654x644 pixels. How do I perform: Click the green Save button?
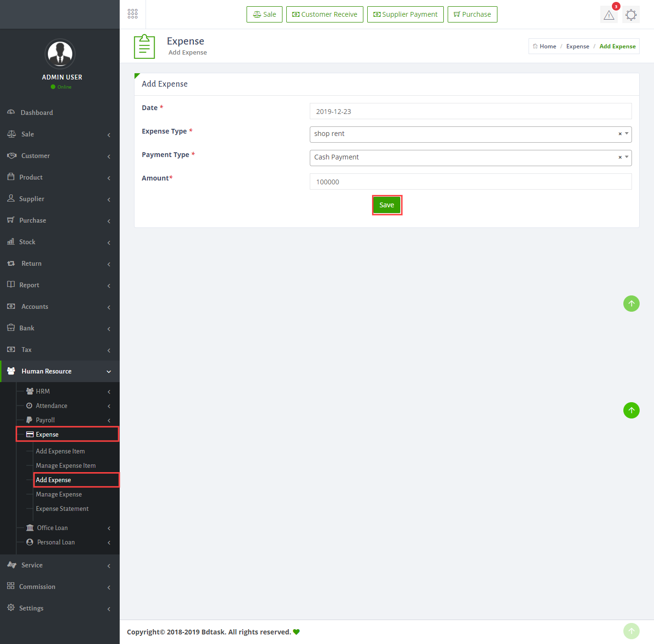point(387,205)
